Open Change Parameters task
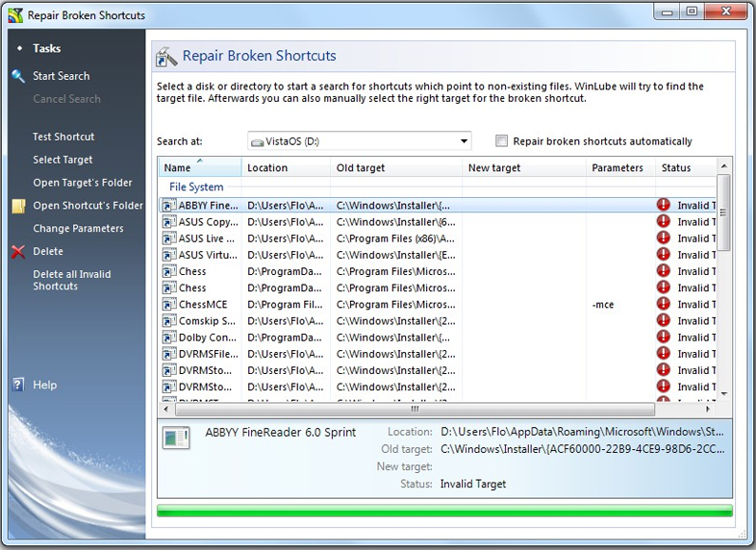 (78, 229)
